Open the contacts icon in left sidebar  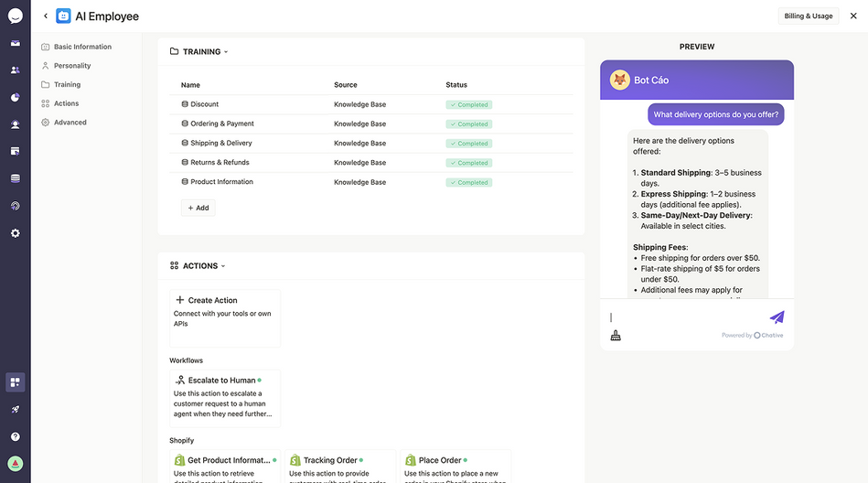15,70
